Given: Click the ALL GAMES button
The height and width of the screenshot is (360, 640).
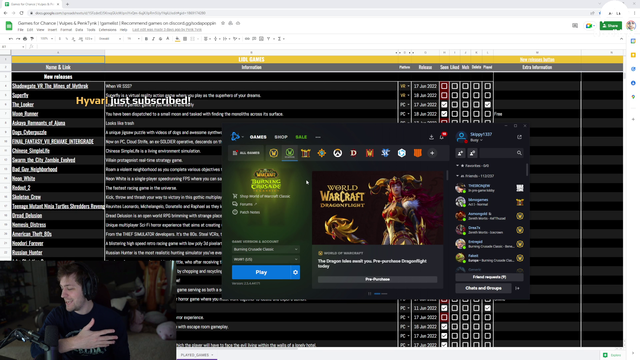Looking at the screenshot, I should [246, 153].
